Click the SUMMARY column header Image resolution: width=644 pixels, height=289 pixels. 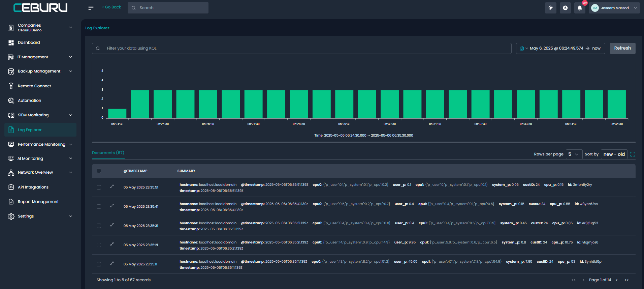point(186,171)
